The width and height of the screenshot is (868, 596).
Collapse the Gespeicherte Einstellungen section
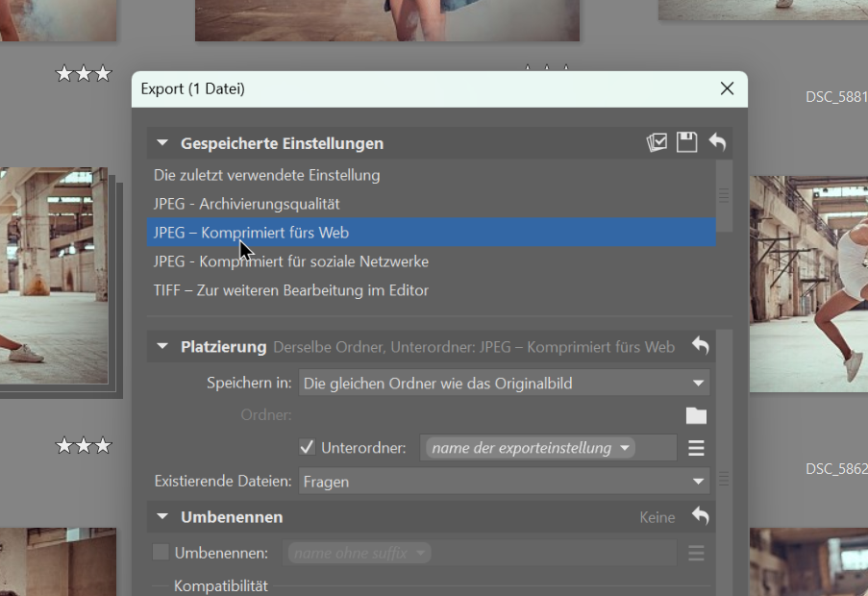click(162, 143)
